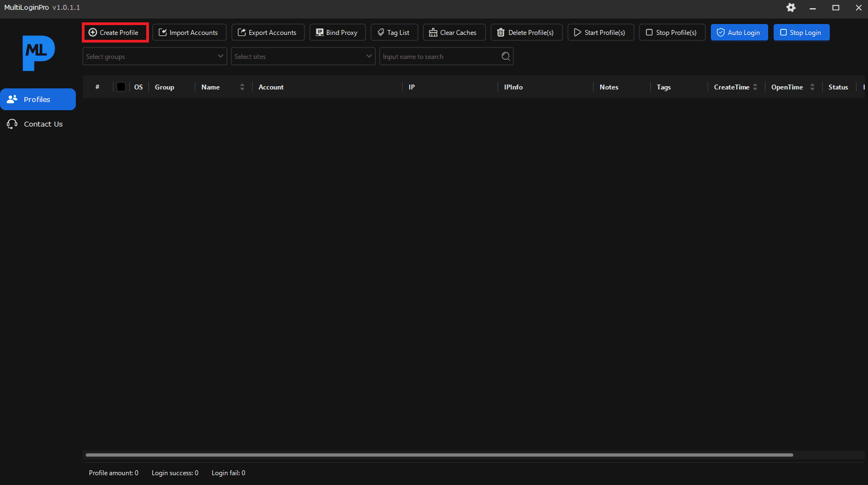The image size is (868, 485).
Task: Open the Bind Proxy dialog
Action: (x=337, y=32)
